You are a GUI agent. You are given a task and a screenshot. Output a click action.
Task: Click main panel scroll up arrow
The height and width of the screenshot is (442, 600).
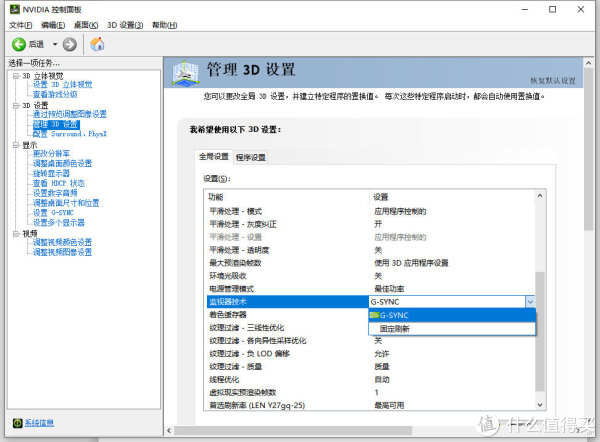pos(589,63)
